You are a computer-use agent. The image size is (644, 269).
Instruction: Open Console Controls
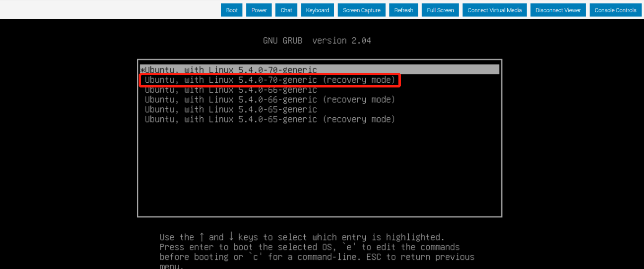point(616,10)
